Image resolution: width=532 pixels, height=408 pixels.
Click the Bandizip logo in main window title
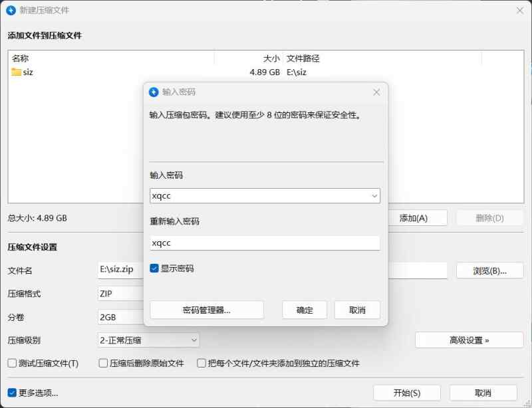point(11,10)
